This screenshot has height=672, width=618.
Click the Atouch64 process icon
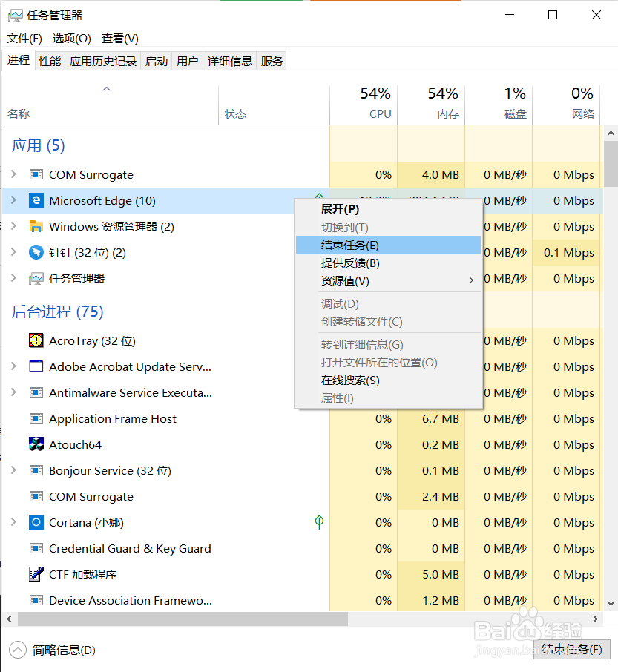(36, 444)
